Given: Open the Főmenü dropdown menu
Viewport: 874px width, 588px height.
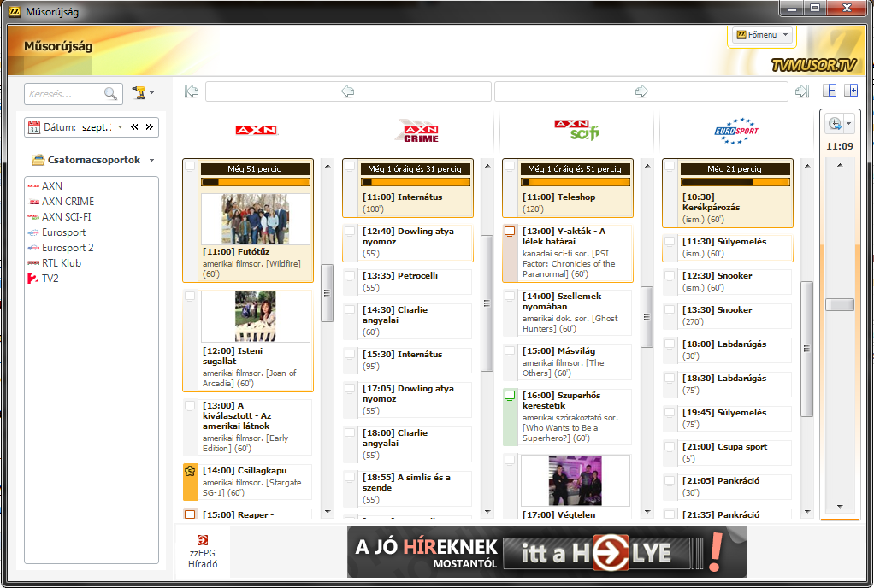Looking at the screenshot, I should 762,35.
